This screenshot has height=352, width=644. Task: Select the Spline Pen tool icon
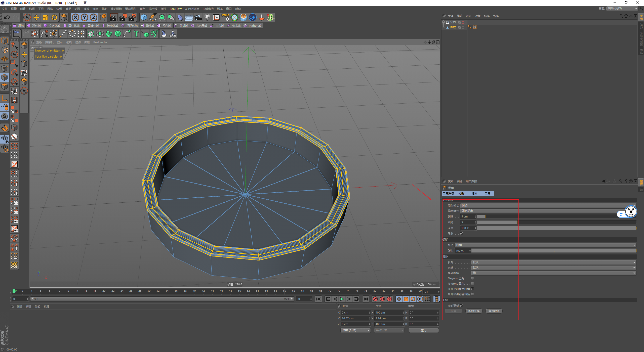pyautogui.click(x=153, y=17)
